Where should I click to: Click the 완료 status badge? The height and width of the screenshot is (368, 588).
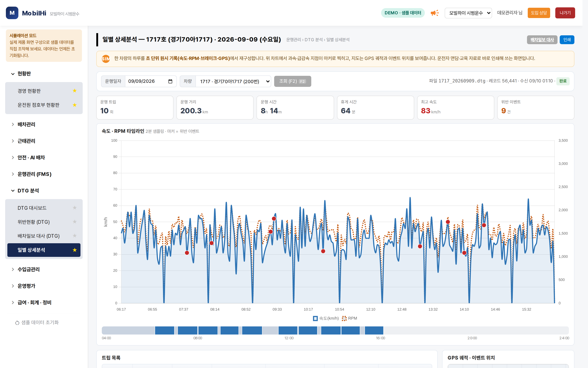click(563, 81)
